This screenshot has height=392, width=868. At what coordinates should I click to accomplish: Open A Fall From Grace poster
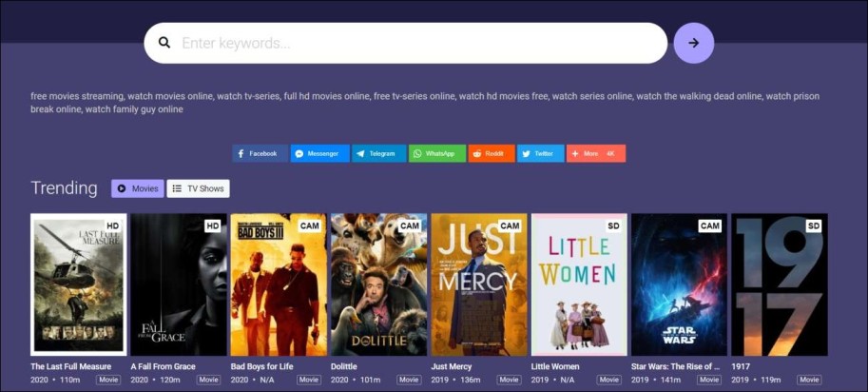(x=179, y=284)
